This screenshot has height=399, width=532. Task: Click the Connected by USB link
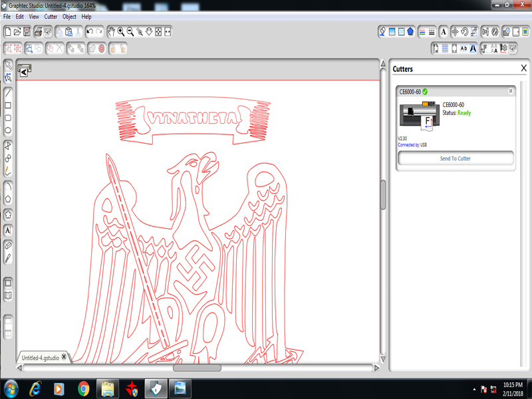(412, 145)
